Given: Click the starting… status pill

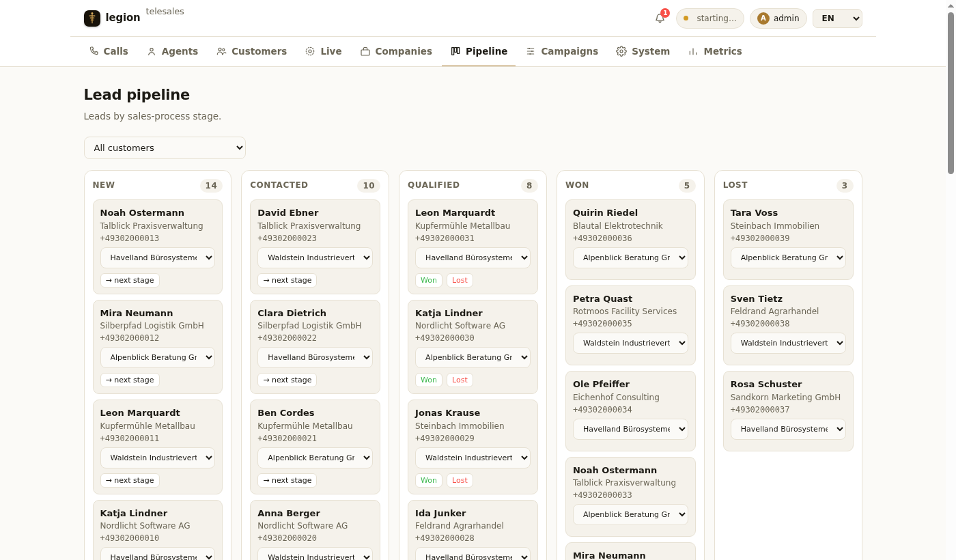Looking at the screenshot, I should [x=710, y=18].
